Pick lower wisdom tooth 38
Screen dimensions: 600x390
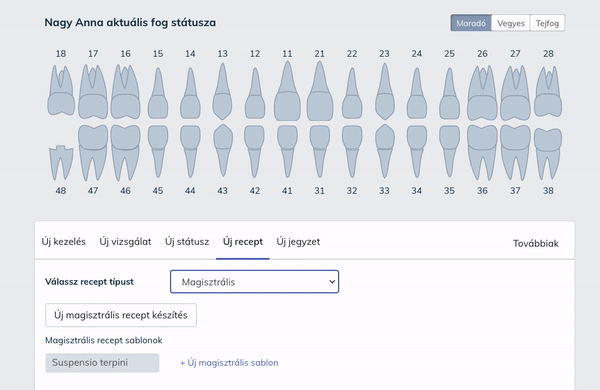[x=548, y=154]
